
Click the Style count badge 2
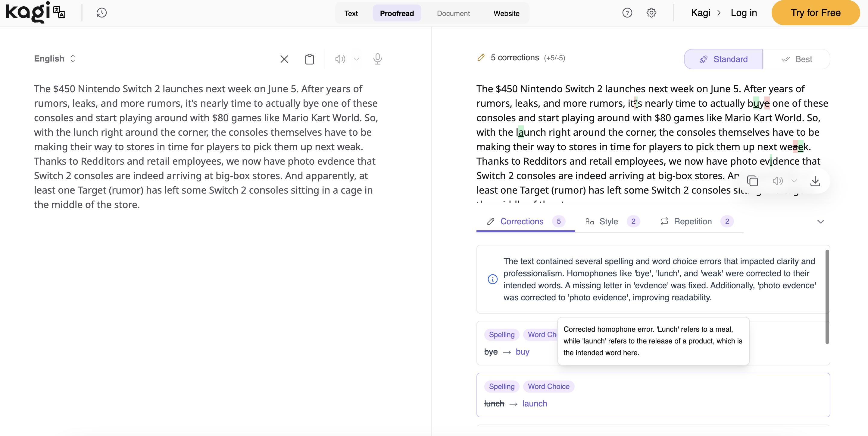pyautogui.click(x=633, y=221)
